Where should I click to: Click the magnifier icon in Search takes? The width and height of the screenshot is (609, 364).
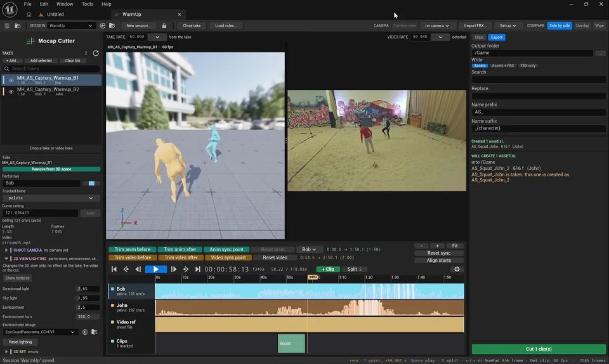[x=6, y=68]
